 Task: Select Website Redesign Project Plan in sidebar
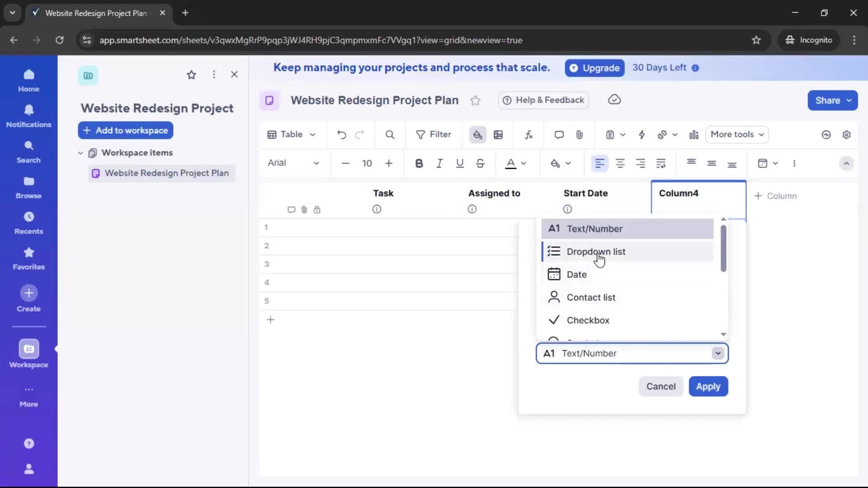(166, 173)
